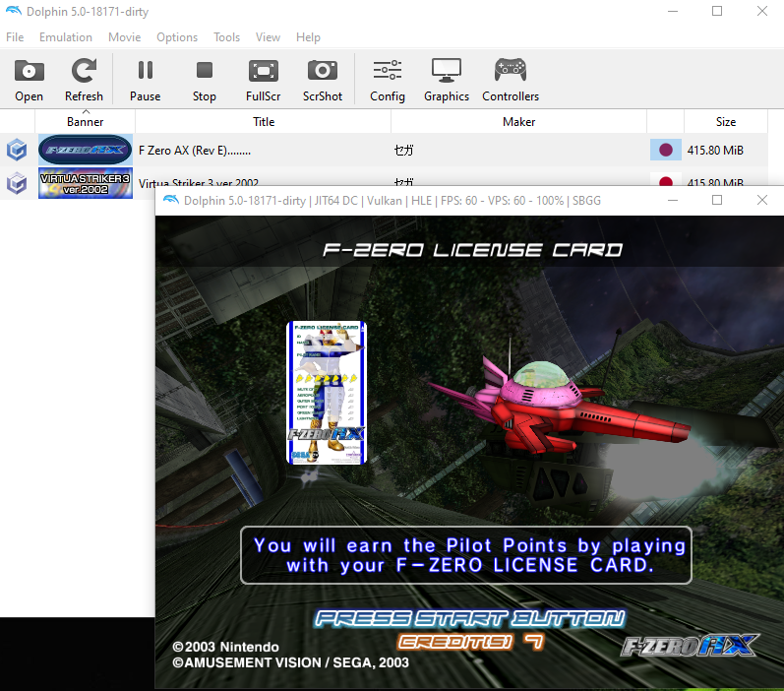This screenshot has width=784, height=691.
Task: Click the GameCube platform icon for Virtua Striker 3
Action: (17, 183)
